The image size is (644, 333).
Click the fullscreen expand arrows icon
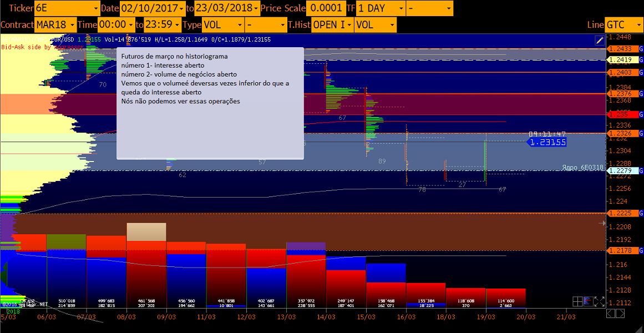[599, 301]
